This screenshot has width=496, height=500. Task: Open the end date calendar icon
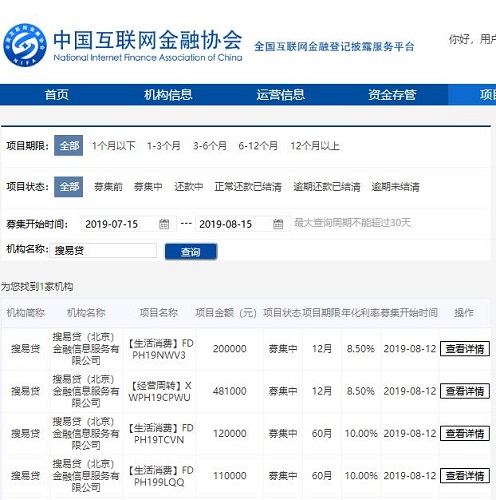[x=278, y=224]
